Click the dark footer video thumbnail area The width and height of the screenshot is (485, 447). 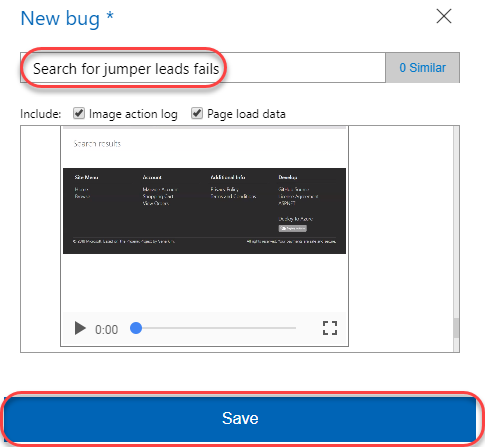coord(204,211)
